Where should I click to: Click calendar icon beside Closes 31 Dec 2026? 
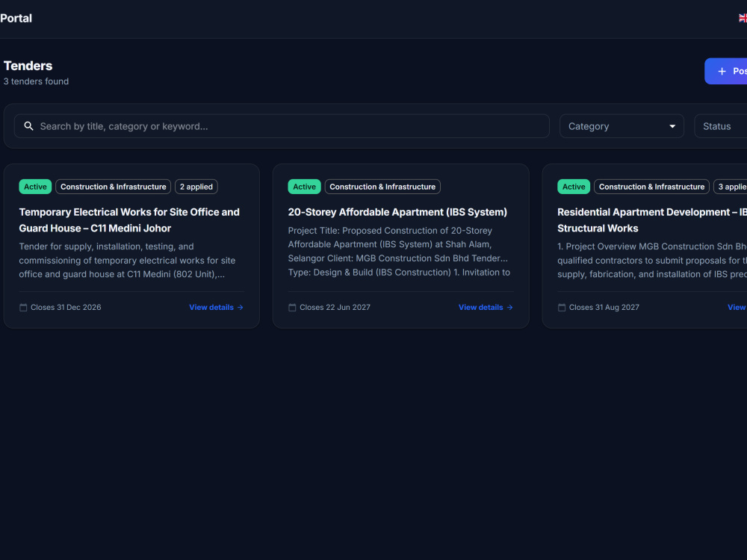tap(23, 307)
